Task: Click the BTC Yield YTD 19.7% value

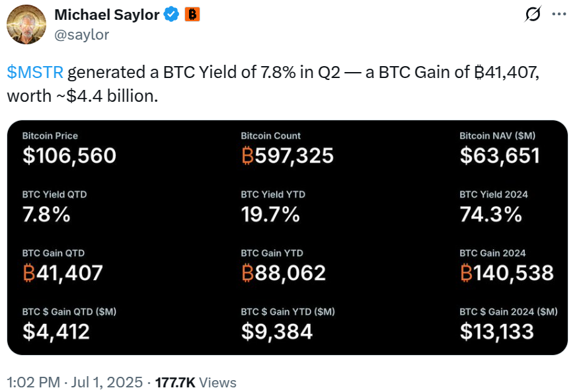Action: click(x=270, y=214)
